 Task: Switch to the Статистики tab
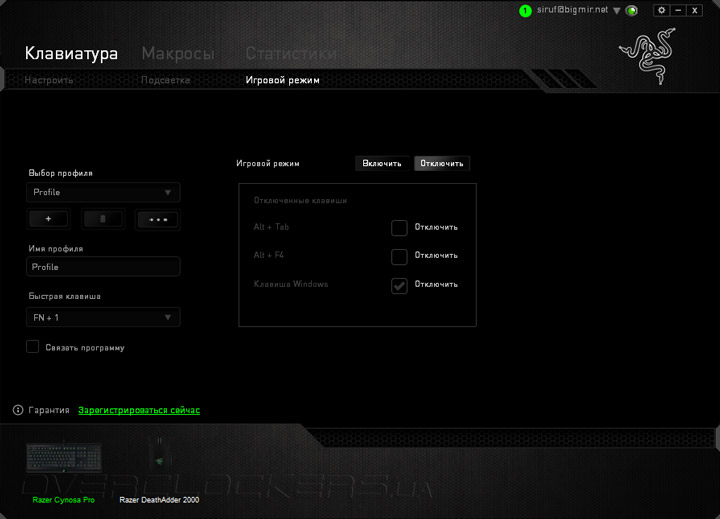coord(291,53)
